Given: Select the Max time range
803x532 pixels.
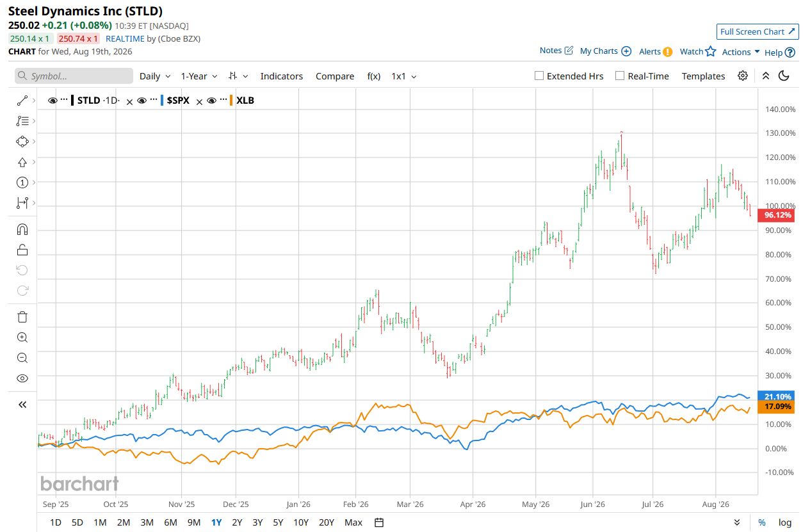Looking at the screenshot, I should pyautogui.click(x=353, y=522).
